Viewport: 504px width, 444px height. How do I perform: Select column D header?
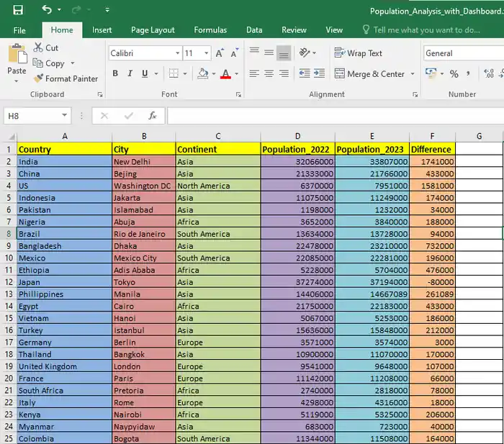[x=297, y=136]
